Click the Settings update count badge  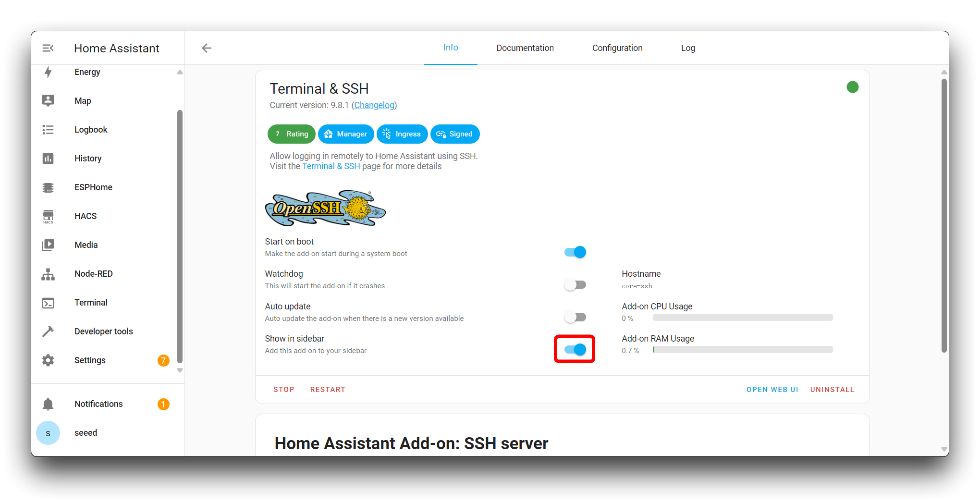pyautogui.click(x=163, y=360)
